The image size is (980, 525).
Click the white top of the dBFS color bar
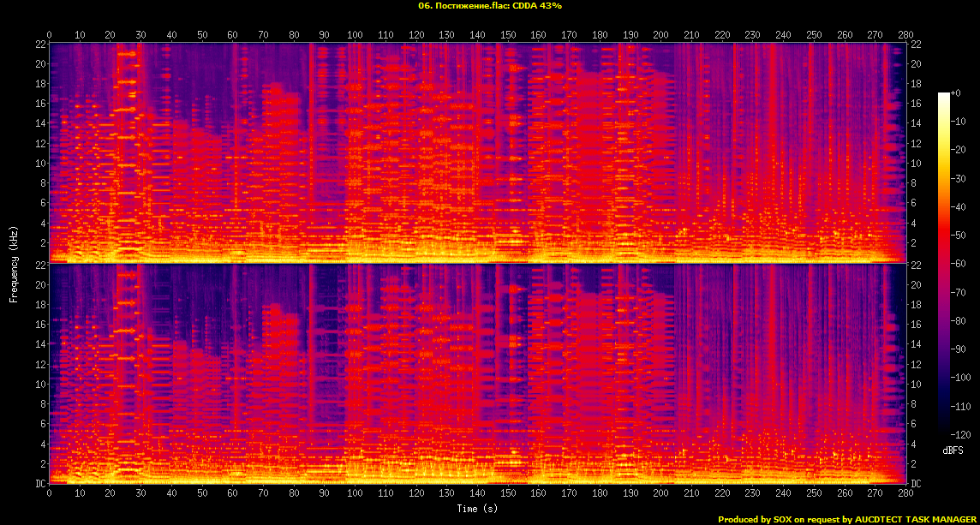[944, 95]
